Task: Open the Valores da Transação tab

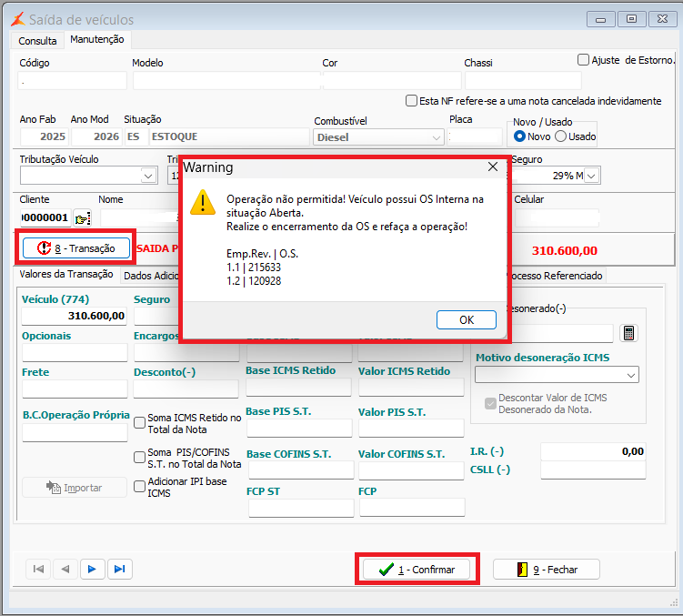Action: [66, 274]
